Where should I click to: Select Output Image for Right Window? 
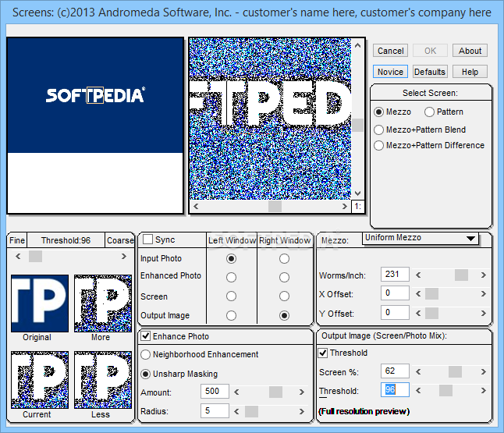tap(284, 315)
